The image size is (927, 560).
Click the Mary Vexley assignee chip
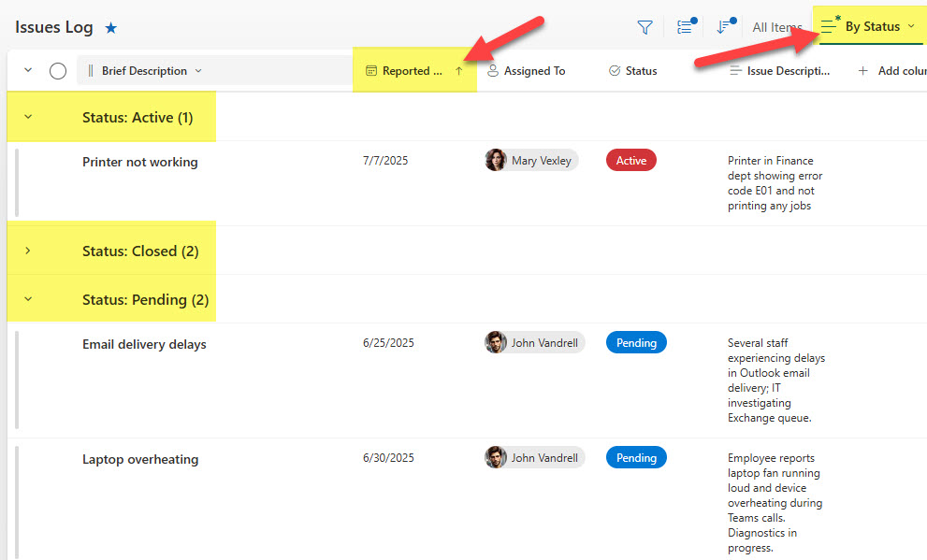531,160
